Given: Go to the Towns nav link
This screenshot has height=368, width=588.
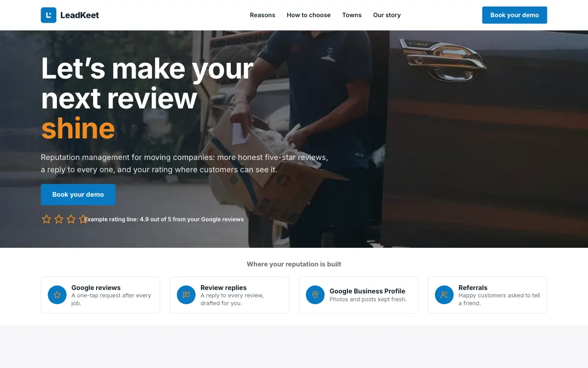Looking at the screenshot, I should pos(352,15).
